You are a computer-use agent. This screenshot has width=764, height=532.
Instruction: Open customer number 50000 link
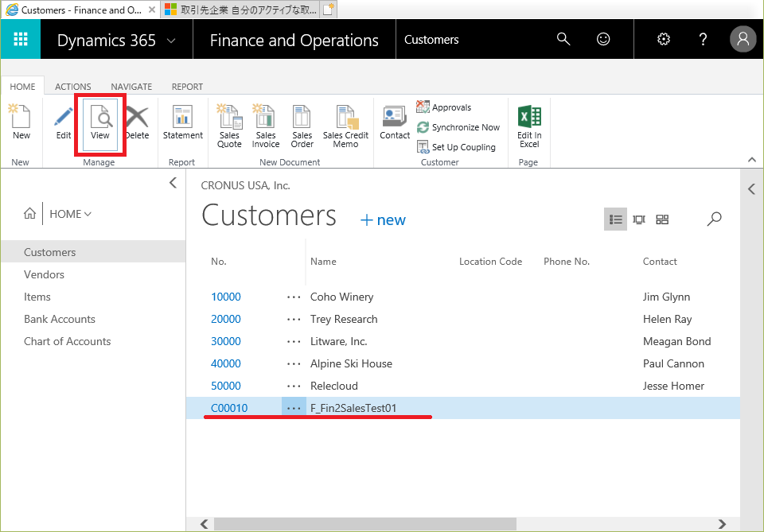(225, 386)
